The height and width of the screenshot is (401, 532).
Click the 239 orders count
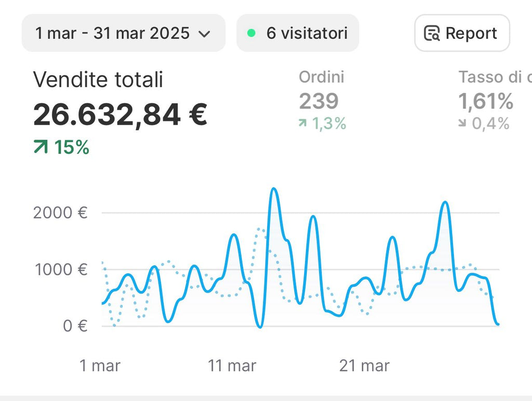[x=318, y=101]
